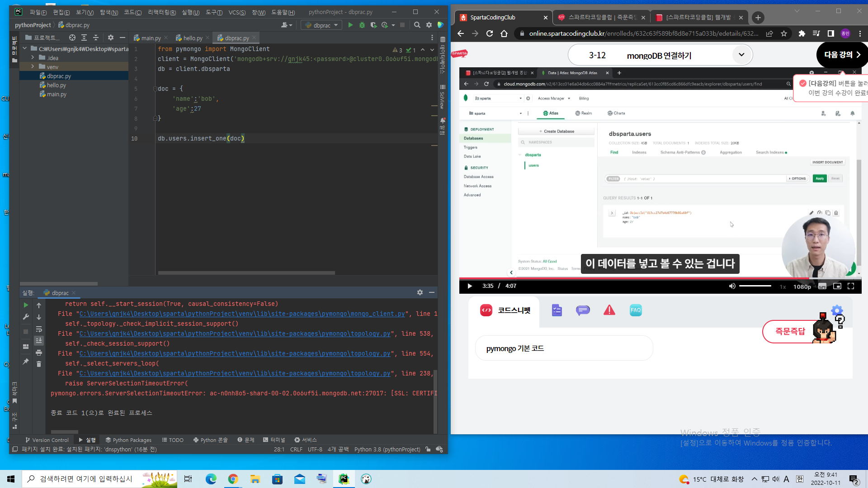Open the 즉문즉답 Q&A button
The width and height of the screenshot is (868, 488).
tap(790, 332)
